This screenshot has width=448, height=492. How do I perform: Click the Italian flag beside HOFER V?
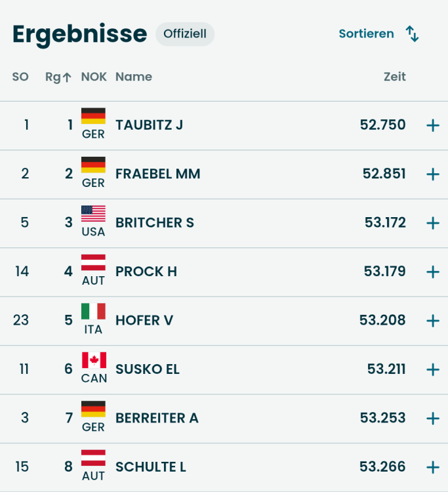click(93, 312)
